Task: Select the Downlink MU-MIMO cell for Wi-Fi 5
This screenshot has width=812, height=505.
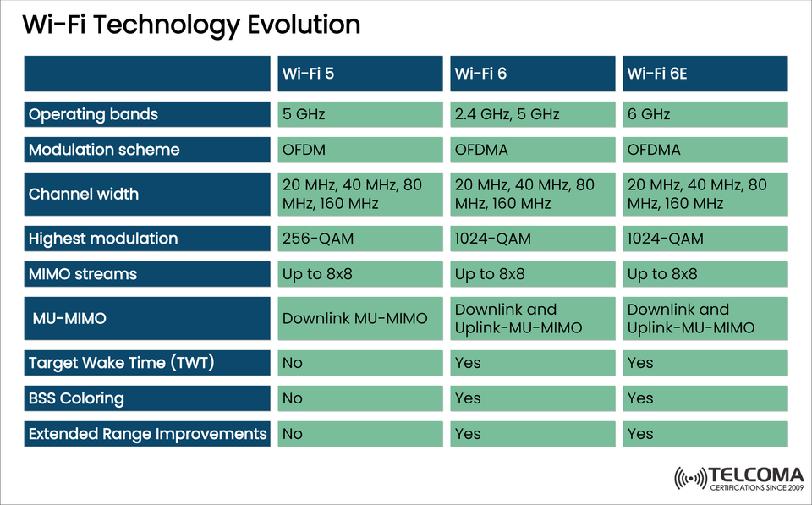Action: 359,318
